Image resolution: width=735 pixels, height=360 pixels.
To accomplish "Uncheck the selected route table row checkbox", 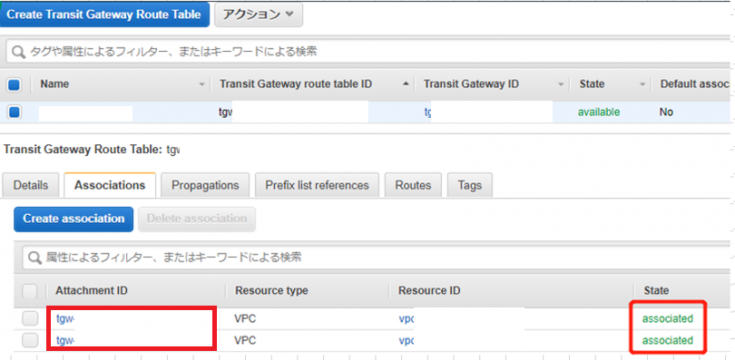I will coord(14,112).
